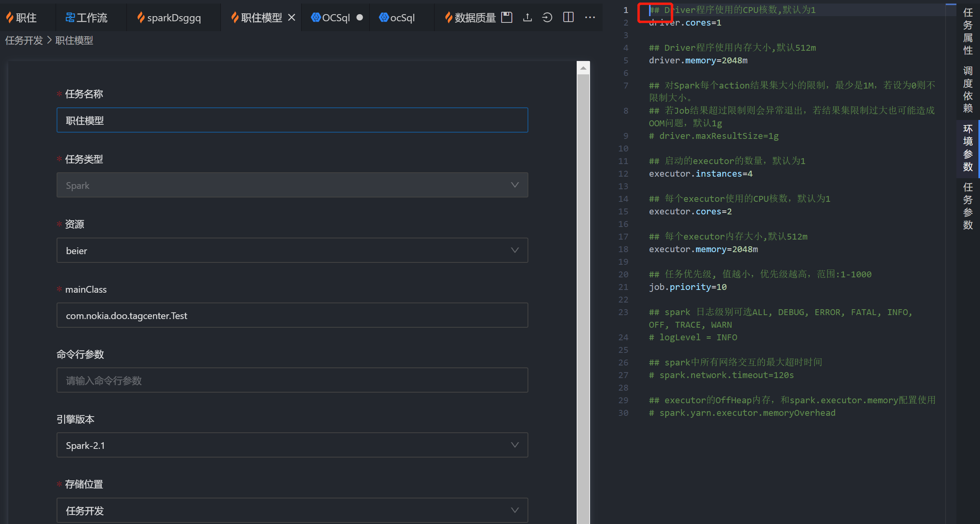Screen dimensions: 980x524
Task: Open the 资源 beier dropdown
Action: [x=292, y=251]
